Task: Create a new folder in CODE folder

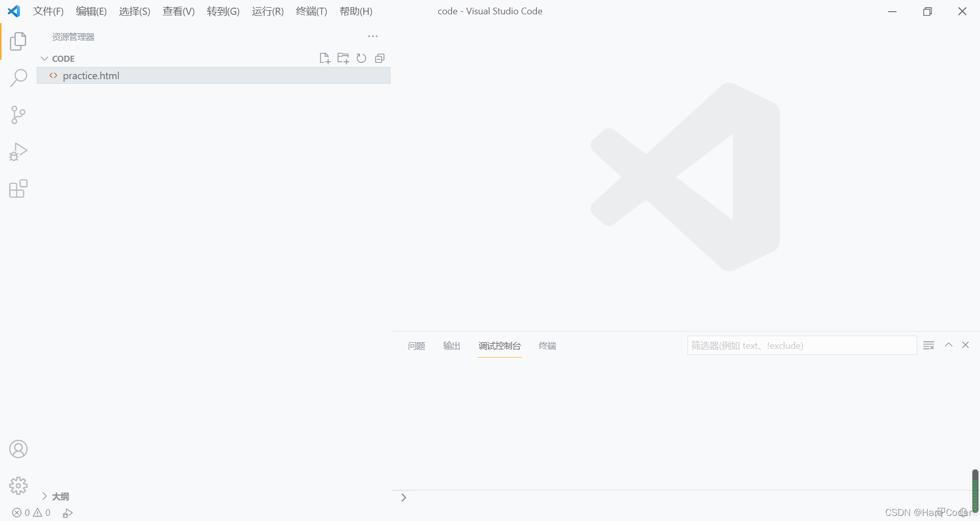Action: (x=343, y=58)
